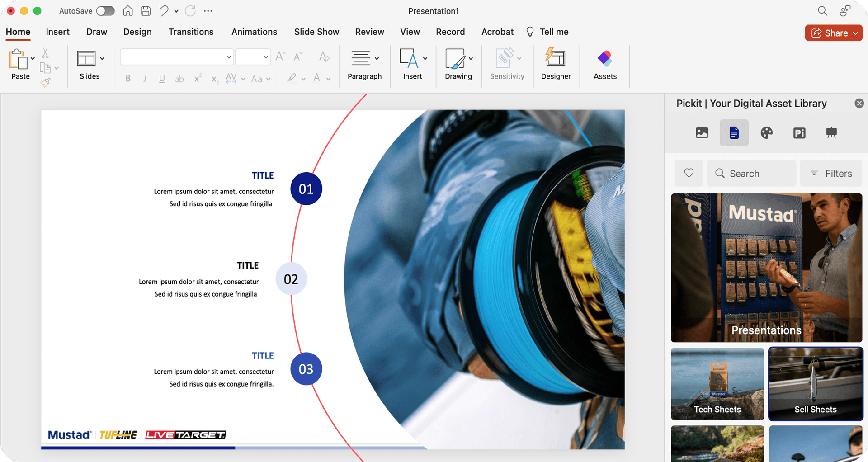This screenshot has width=868, height=462.
Task: Open the Review tab
Action: (369, 32)
